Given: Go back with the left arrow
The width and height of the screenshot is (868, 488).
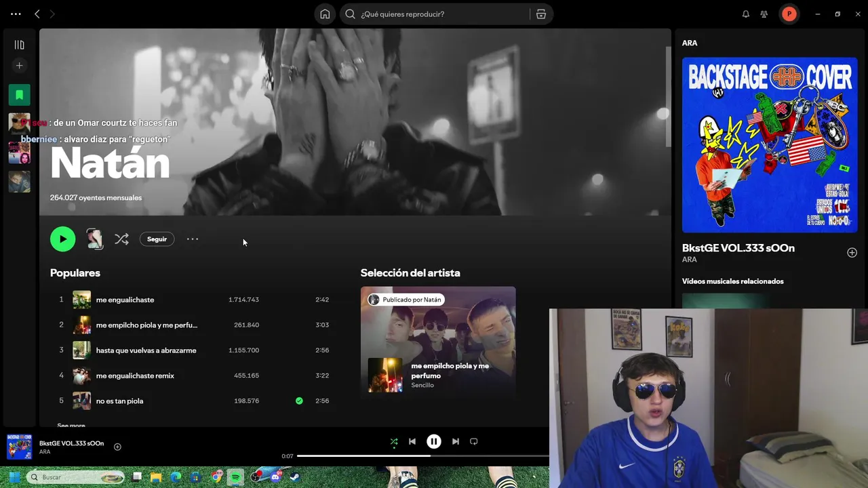Looking at the screenshot, I should point(37,14).
